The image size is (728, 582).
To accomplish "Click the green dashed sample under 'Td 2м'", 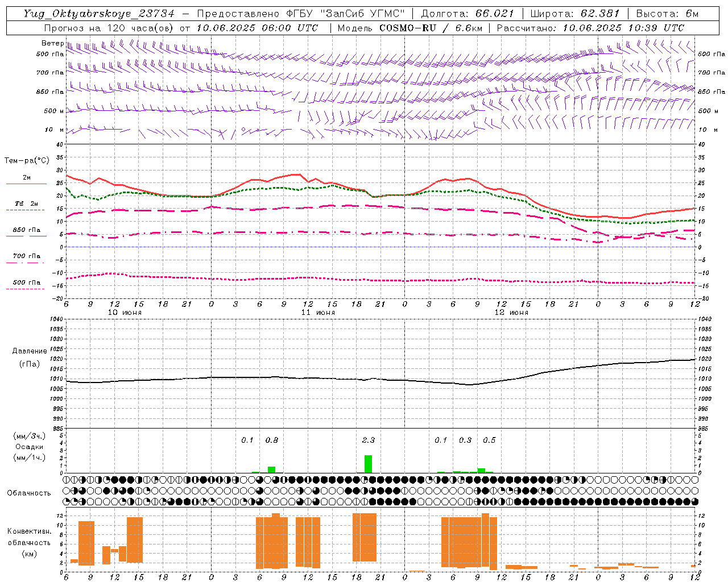I will (25, 210).
